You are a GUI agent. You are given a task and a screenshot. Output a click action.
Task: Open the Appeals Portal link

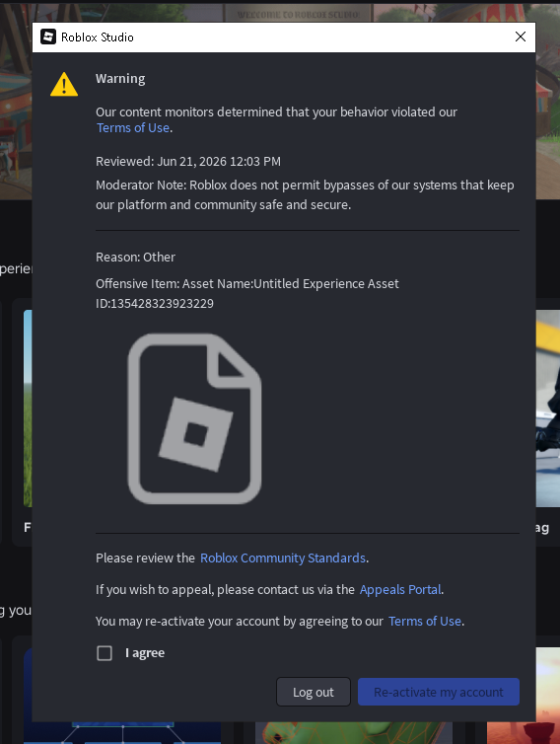click(x=400, y=590)
